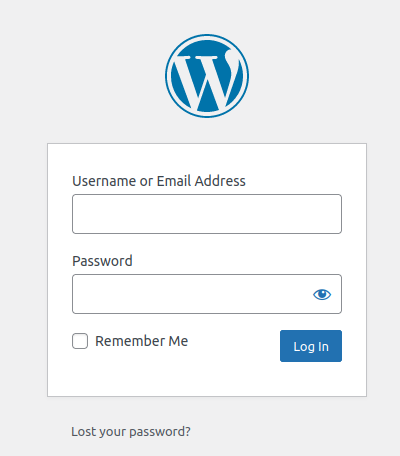
Task: Focus the Username or Email Address field
Action: point(207,214)
